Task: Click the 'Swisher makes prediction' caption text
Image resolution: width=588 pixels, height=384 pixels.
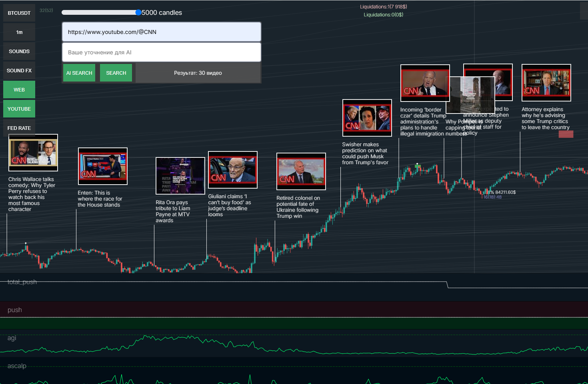Action: (x=365, y=153)
